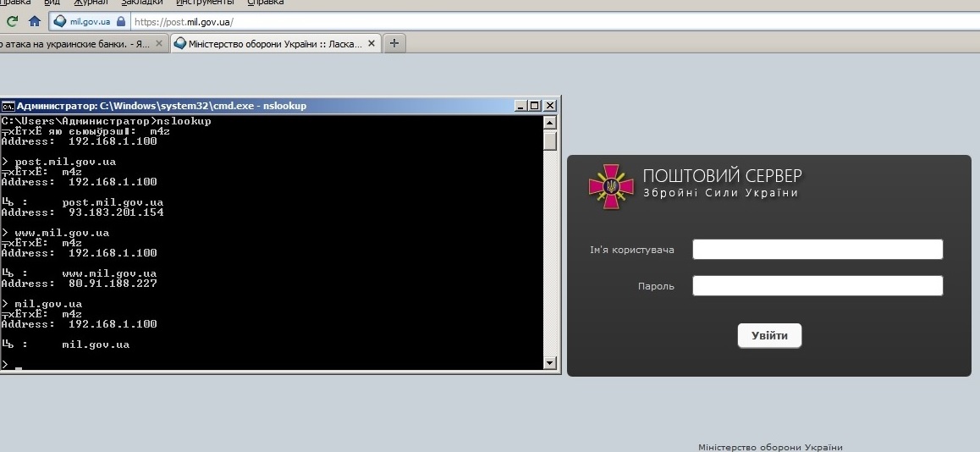Switch to the атака на украинские банки tab
980x452 pixels.
[x=75, y=44]
